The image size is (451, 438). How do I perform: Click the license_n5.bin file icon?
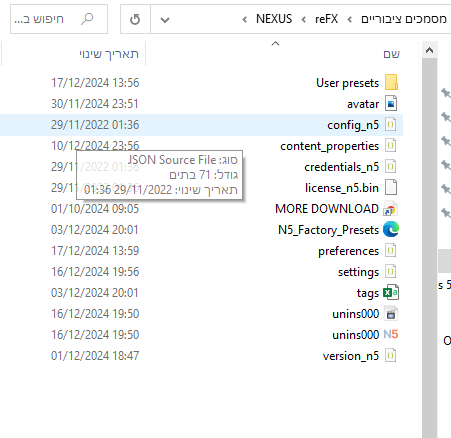pos(391,187)
